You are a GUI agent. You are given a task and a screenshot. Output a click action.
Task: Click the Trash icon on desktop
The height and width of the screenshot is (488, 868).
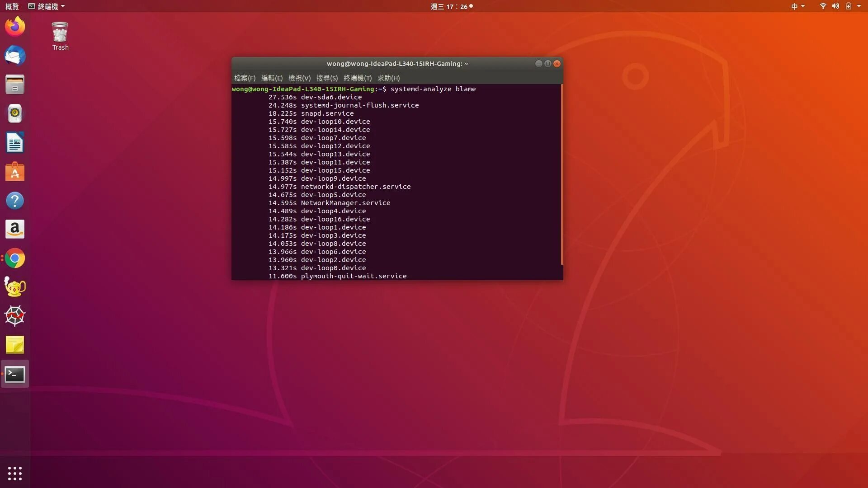point(60,34)
